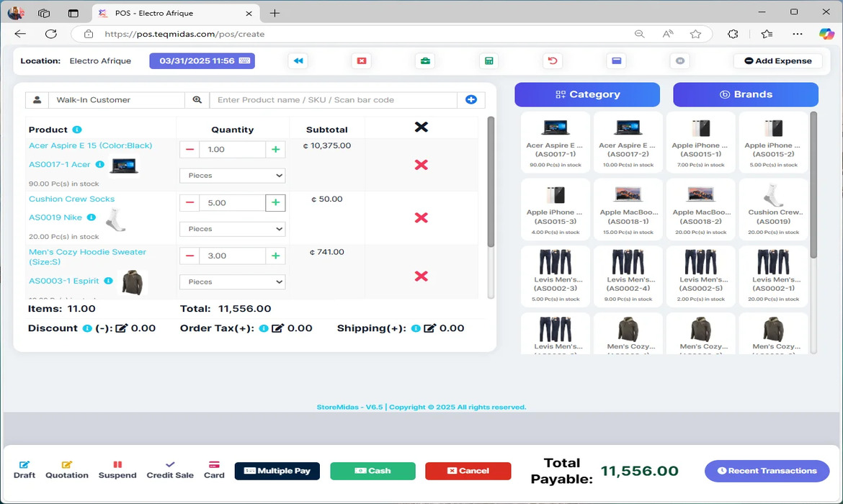Edit the Shipping amount pencil icon
Viewport: 843px width, 504px height.
click(430, 328)
